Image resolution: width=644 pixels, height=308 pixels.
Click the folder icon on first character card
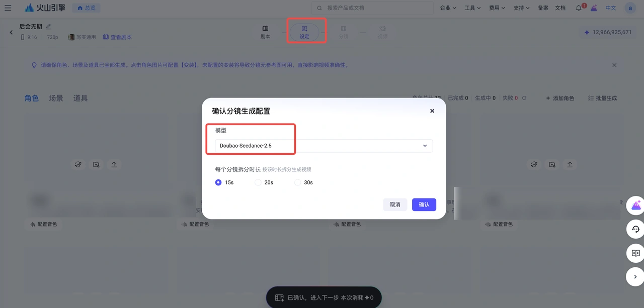pyautogui.click(x=96, y=164)
